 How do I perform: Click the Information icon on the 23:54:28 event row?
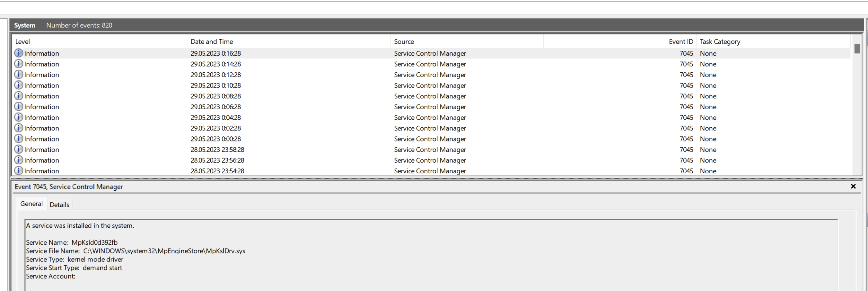pyautogui.click(x=19, y=171)
